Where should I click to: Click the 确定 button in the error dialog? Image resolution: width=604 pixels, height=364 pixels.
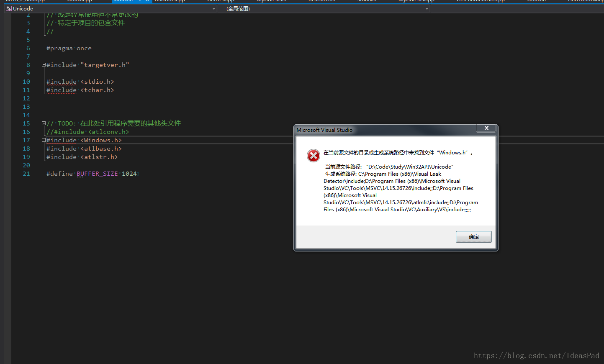point(473,237)
